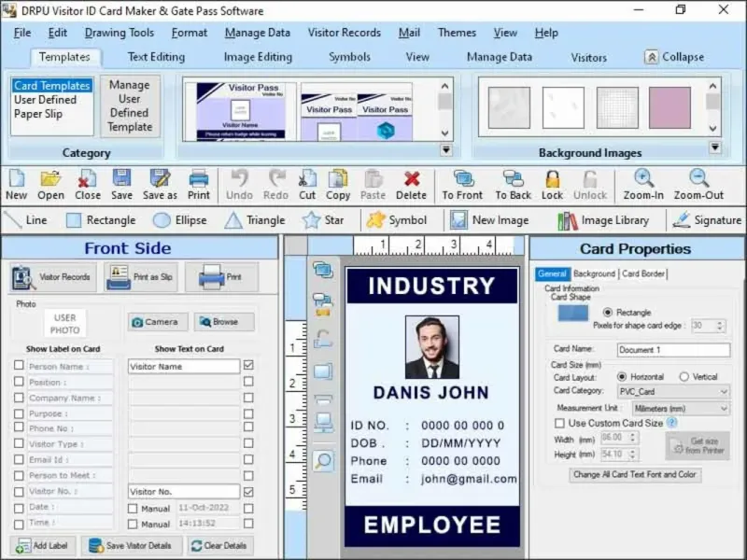Check the Position label checkbox
The image size is (747, 560).
[19, 382]
